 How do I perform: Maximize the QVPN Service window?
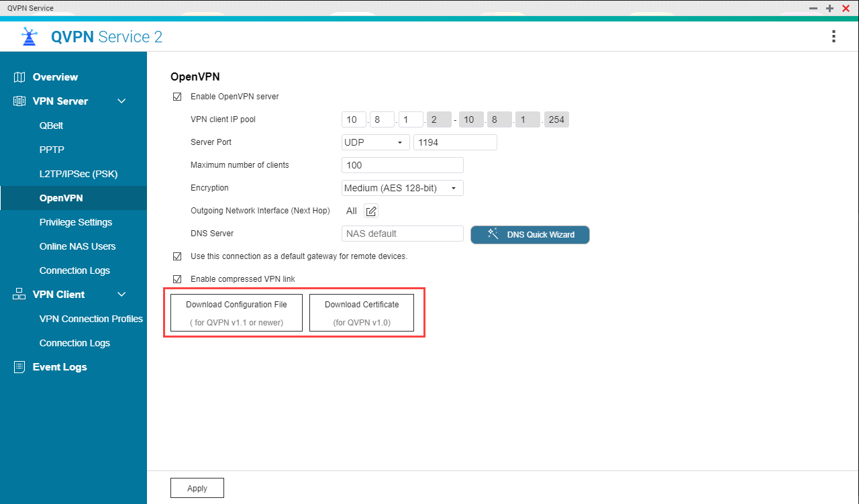(829, 8)
